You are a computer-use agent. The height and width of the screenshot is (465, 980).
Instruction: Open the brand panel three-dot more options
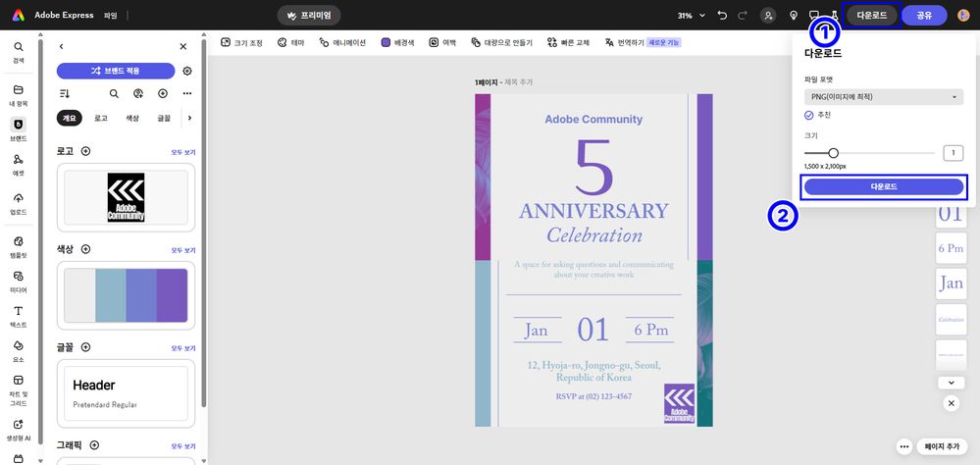tap(186, 94)
